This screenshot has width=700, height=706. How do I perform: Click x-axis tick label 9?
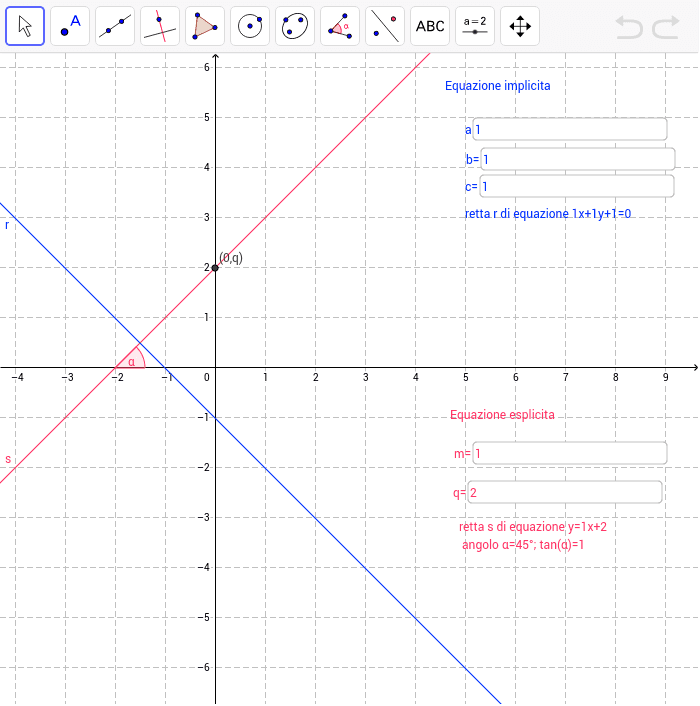(x=665, y=377)
